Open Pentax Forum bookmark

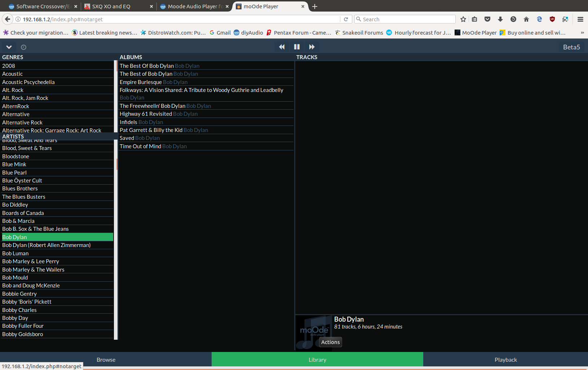(x=299, y=32)
